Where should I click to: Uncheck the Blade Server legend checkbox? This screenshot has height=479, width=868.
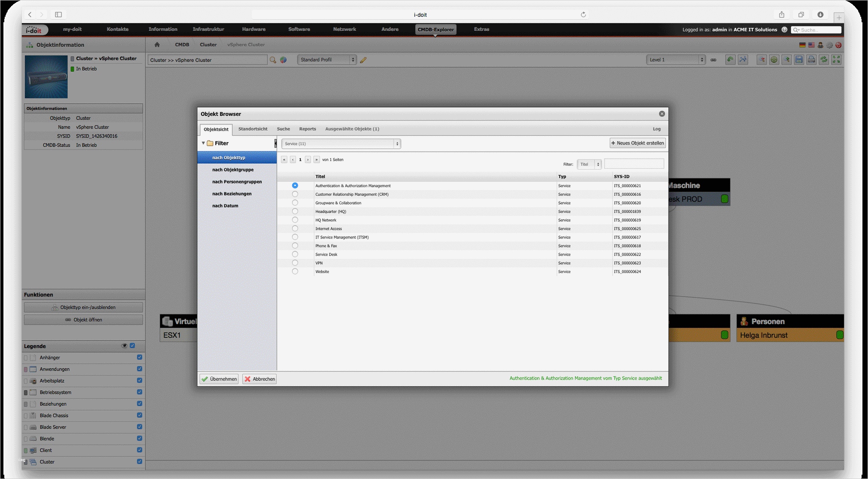click(139, 427)
